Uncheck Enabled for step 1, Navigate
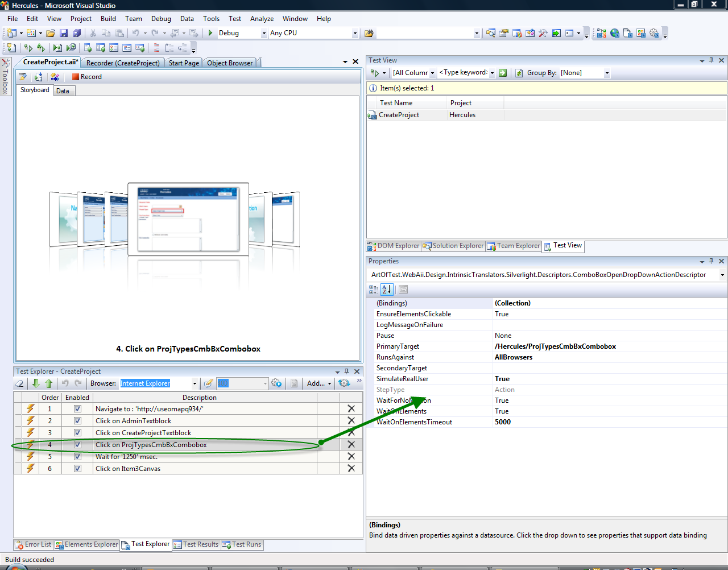The height and width of the screenshot is (570, 728). click(77, 409)
